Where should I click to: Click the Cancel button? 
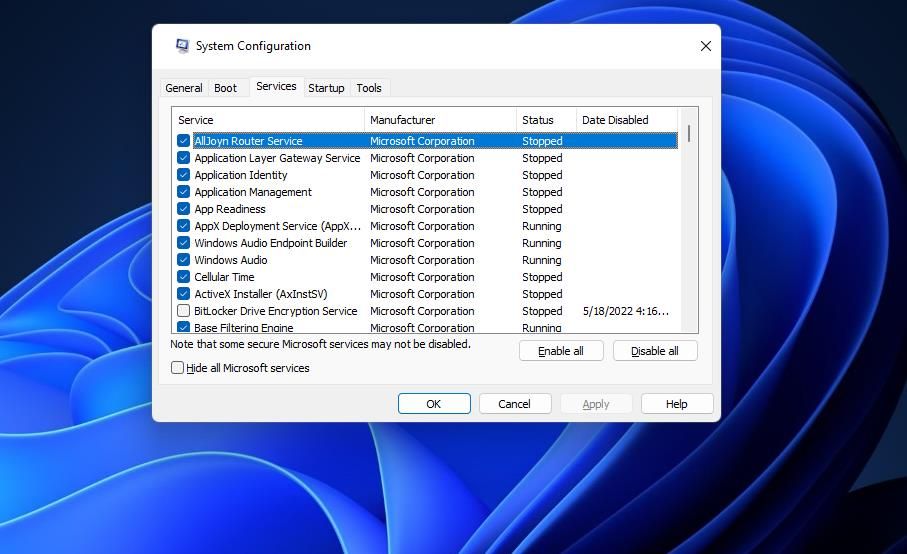pyautogui.click(x=515, y=404)
